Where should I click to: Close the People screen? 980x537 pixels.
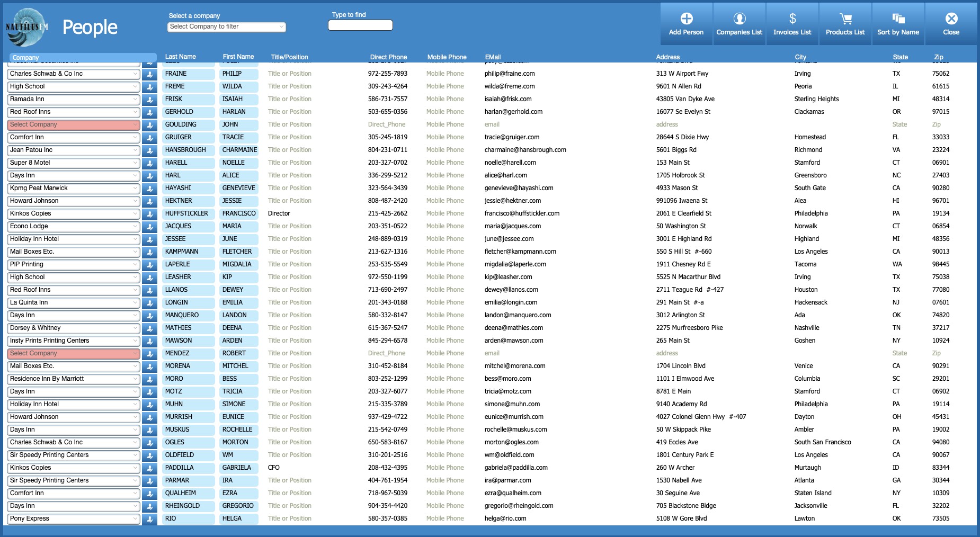[951, 24]
